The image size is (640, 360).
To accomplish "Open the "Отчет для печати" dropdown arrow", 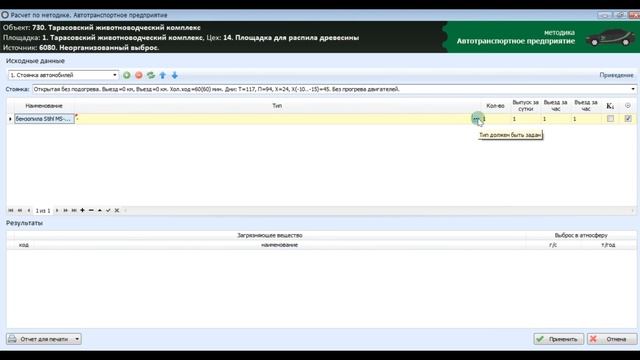I will tap(77, 339).
